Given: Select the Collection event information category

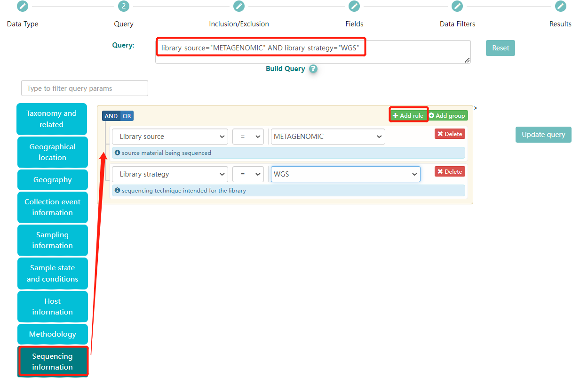Looking at the screenshot, I should (53, 207).
